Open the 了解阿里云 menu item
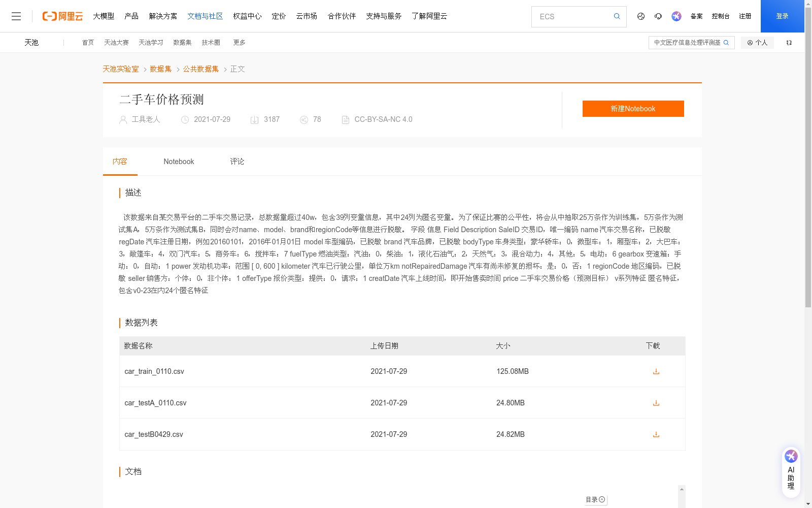Screen dimensions: 812x508 point(429,16)
